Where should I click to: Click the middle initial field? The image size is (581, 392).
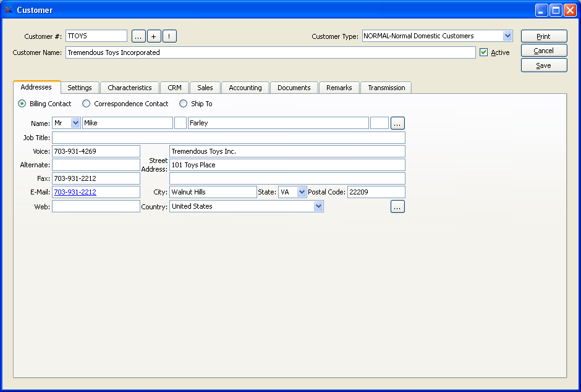(180, 123)
